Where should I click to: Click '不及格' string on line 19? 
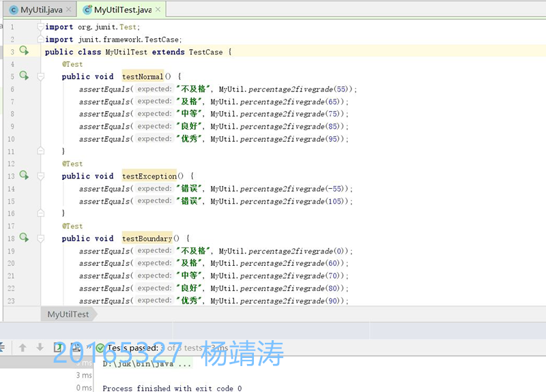tap(193, 251)
